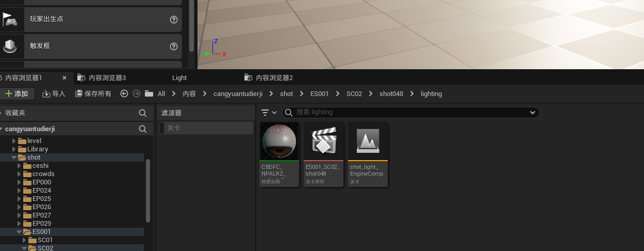Select the 玩家出生点 player start icon
The image size is (644, 251).
tap(10, 20)
